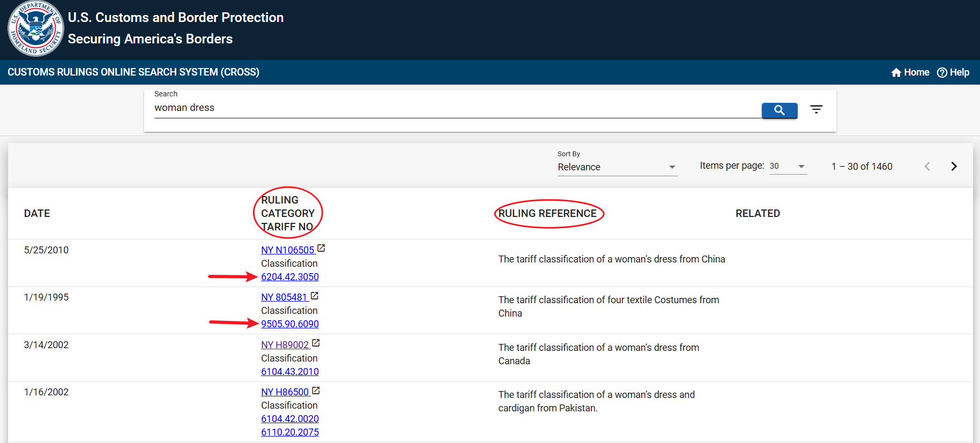The image size is (980, 443).
Task: Open tariff number 6110.20.2075
Action: coord(289,432)
